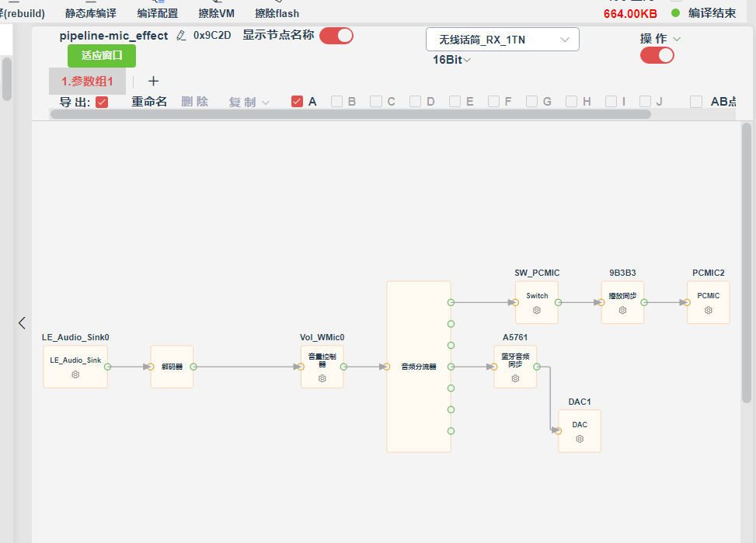
Task: Check checkbox E
Action: (455, 101)
